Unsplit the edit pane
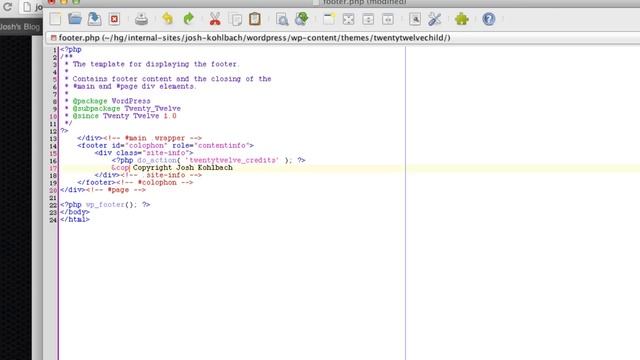 pyautogui.click(x=348, y=19)
